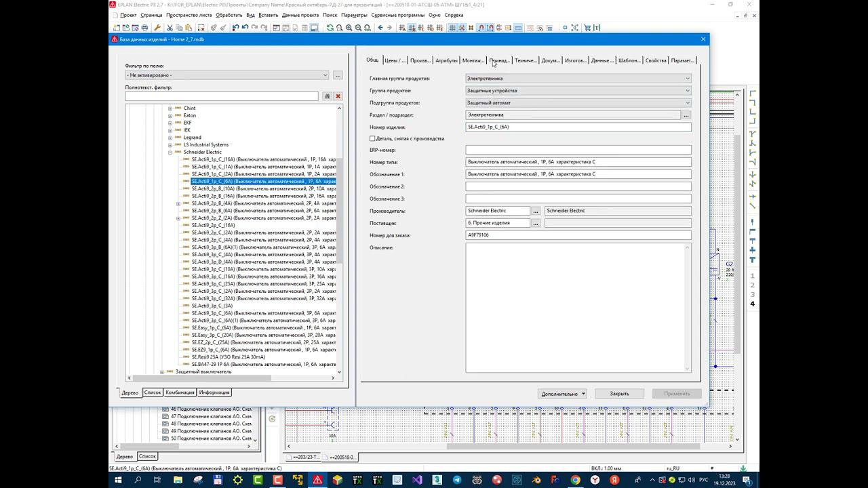This screenshot has height=488, width=868.
Task: Switch to the 'Список' tab in parts dialog
Action: 153,392
